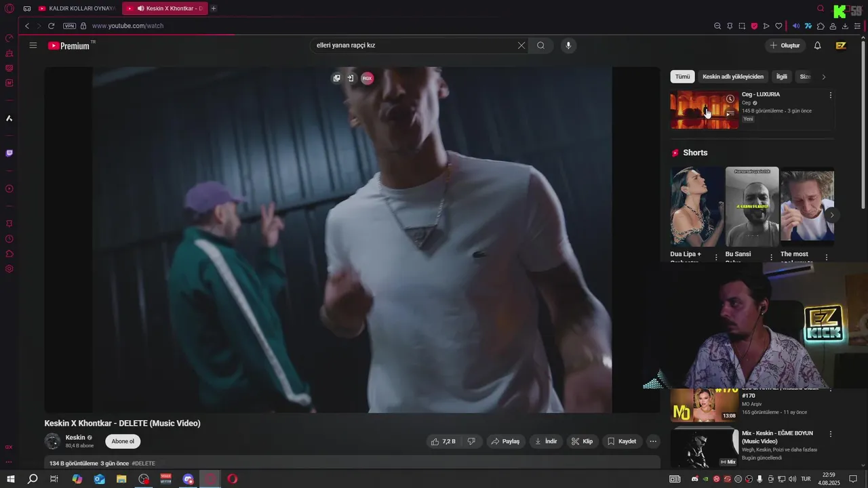Toggle the video popout icon on player
Screen dimensions: 868x488
point(336,78)
